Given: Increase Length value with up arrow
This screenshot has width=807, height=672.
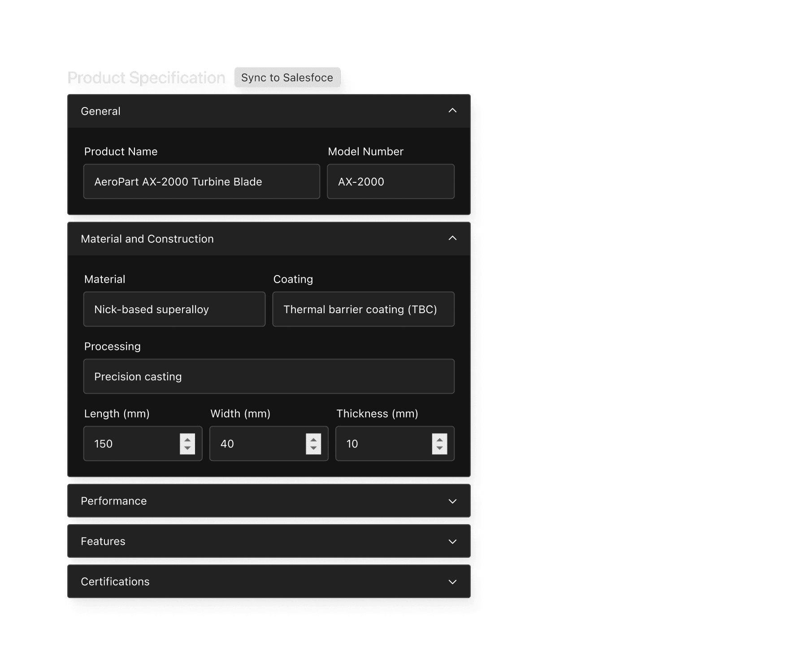Looking at the screenshot, I should click(x=187, y=439).
